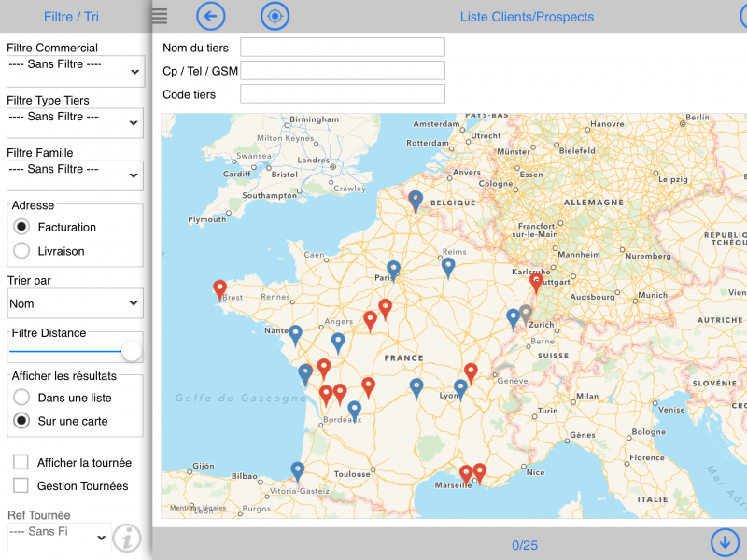The height and width of the screenshot is (560, 747).
Task: Click the locate-me target icon
Action: 275,16
